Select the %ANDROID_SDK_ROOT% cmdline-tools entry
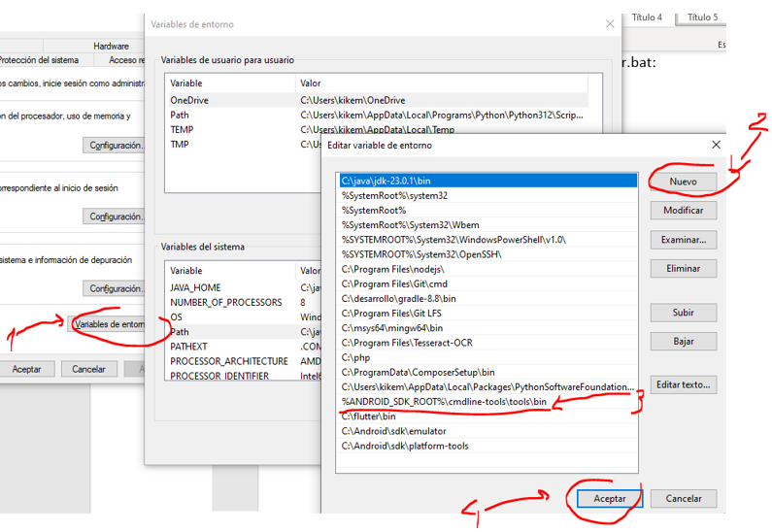This screenshot has height=532, width=772. [x=444, y=402]
